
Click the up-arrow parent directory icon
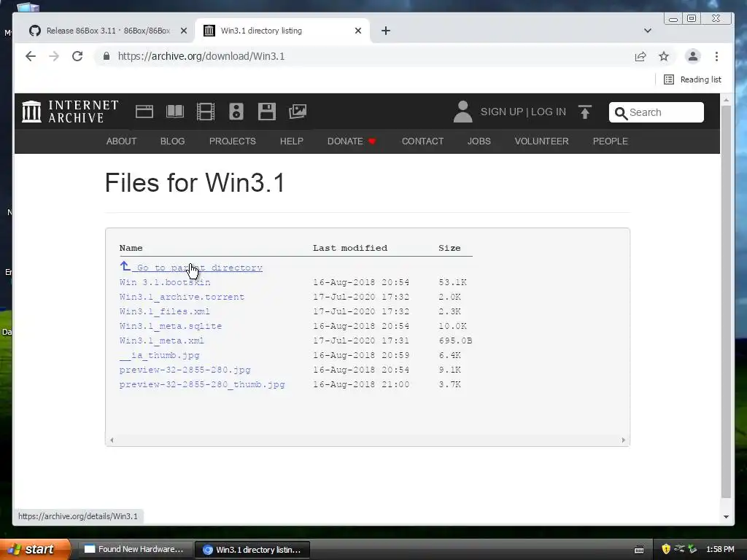pyautogui.click(x=125, y=266)
